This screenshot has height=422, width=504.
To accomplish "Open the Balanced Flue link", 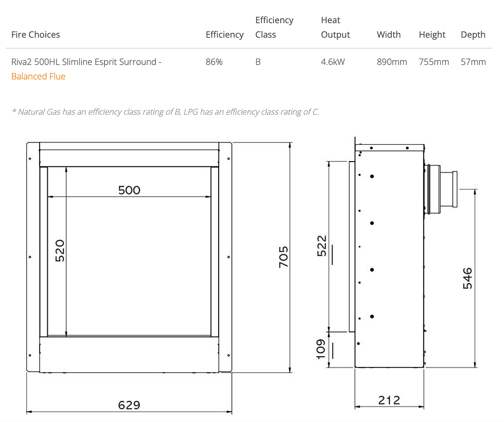I will 38,77.
